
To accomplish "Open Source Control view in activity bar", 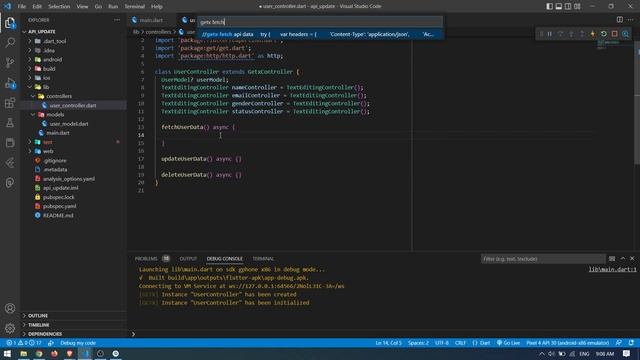I will coord(10,62).
